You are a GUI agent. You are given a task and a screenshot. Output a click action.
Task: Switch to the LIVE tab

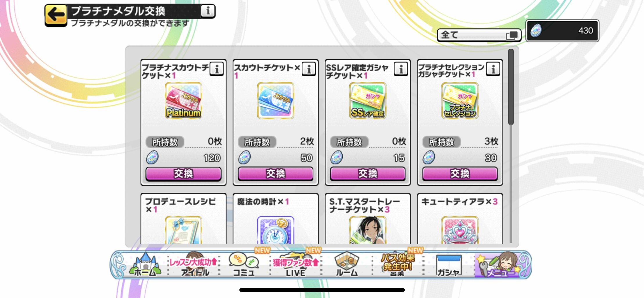[x=296, y=265]
